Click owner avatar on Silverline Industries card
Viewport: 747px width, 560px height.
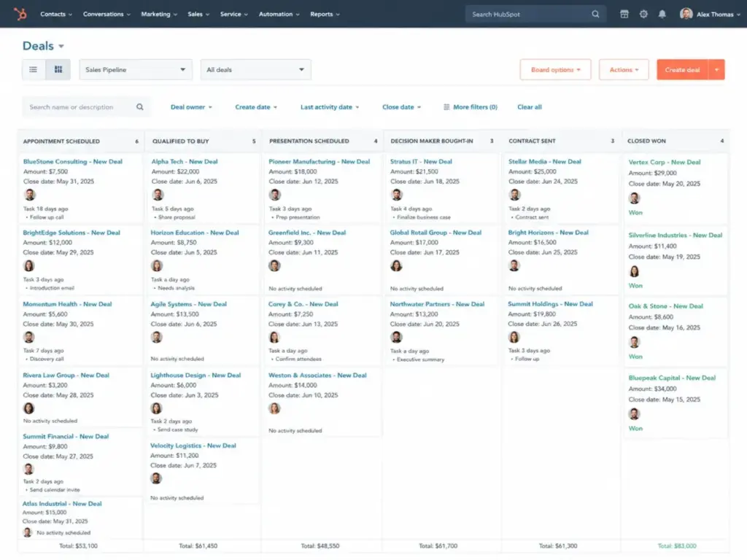pyautogui.click(x=634, y=271)
